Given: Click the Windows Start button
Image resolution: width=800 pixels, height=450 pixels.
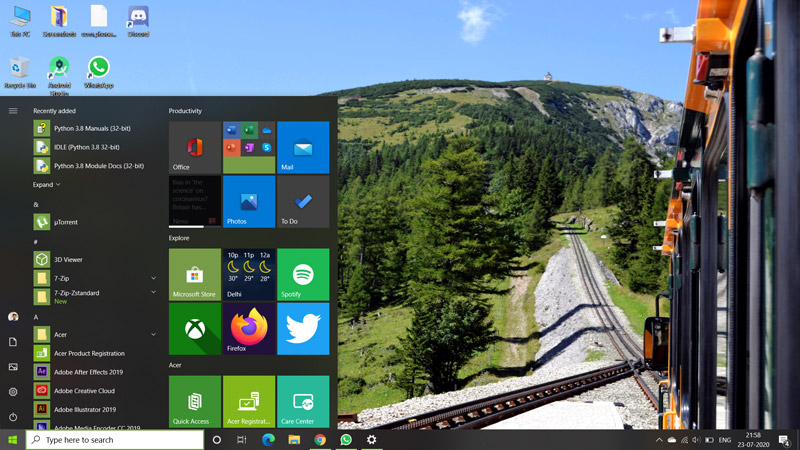Looking at the screenshot, I should (13, 440).
